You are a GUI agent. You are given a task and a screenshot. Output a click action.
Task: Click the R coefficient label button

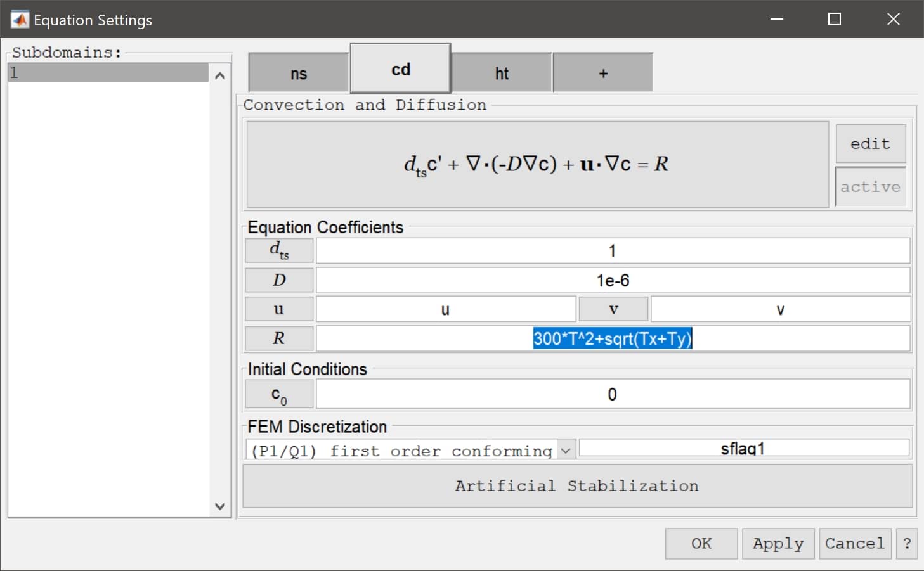[279, 338]
